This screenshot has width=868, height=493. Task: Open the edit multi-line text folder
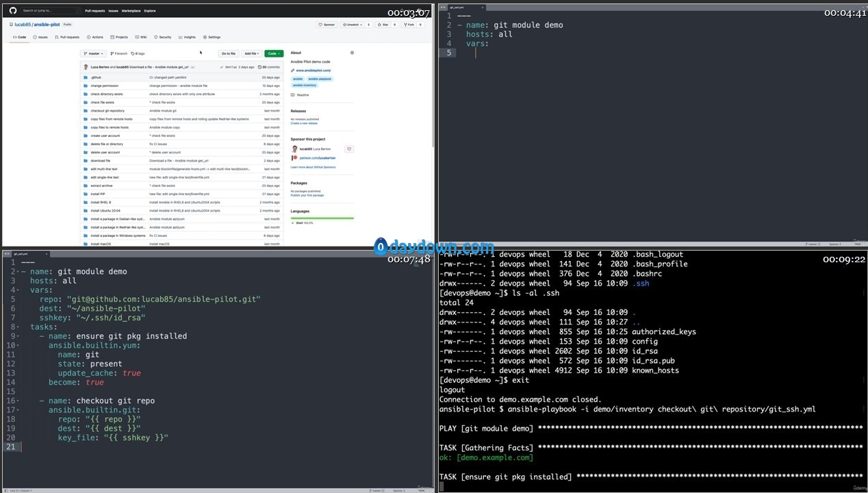tap(104, 169)
